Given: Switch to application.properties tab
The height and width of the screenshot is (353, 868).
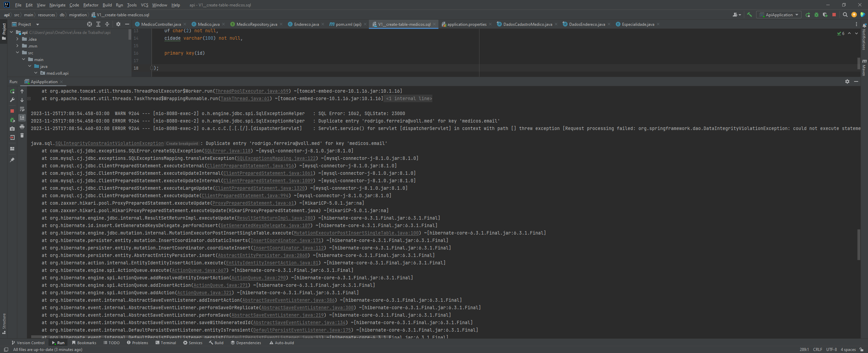Looking at the screenshot, I should click(467, 24).
